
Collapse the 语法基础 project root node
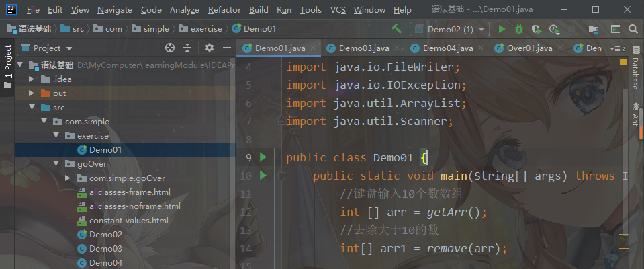19,65
